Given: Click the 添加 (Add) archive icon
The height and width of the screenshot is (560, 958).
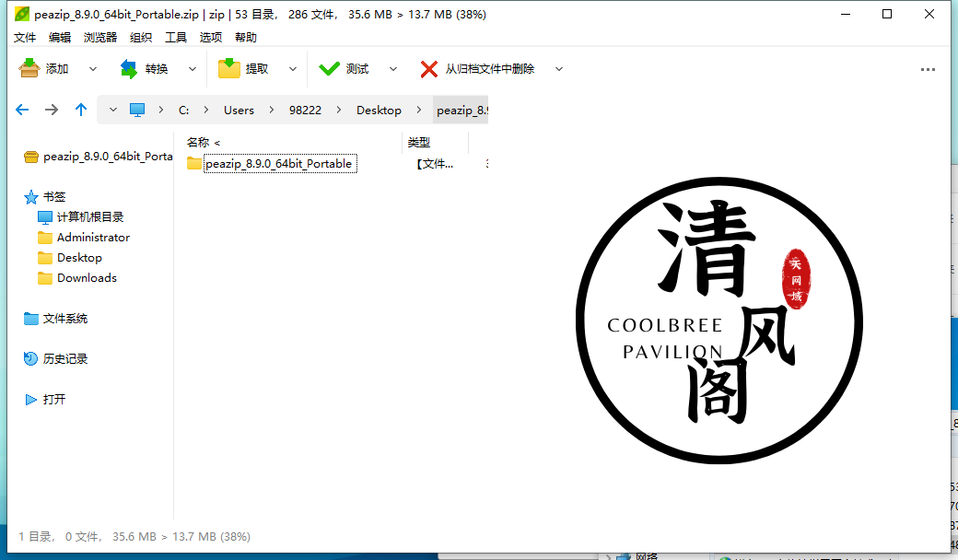Looking at the screenshot, I should click(29, 68).
